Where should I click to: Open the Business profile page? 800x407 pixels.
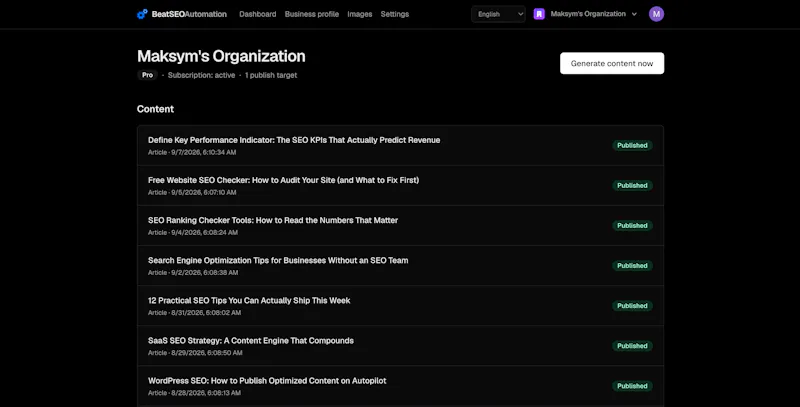point(312,14)
